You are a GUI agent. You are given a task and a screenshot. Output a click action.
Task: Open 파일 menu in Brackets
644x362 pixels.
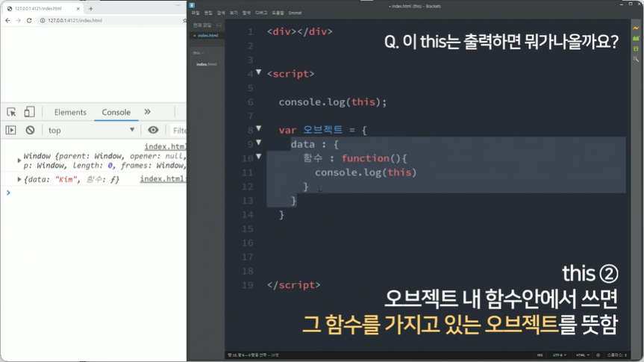196,13
